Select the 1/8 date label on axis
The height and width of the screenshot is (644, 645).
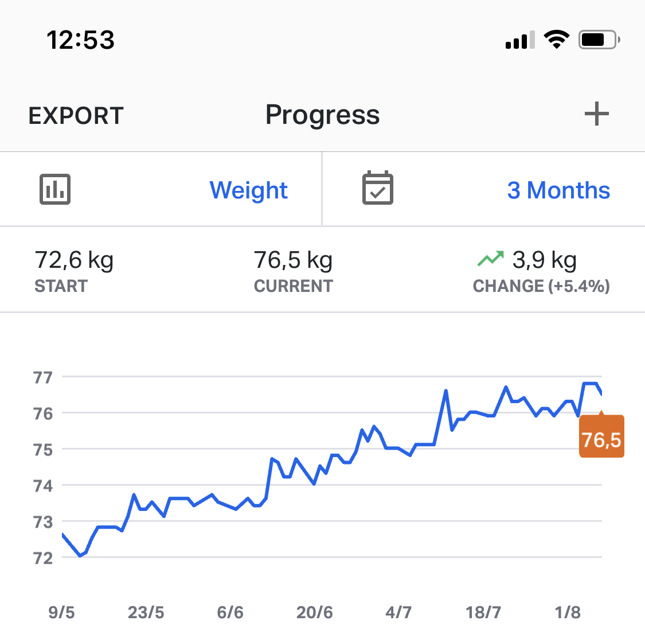[568, 612]
